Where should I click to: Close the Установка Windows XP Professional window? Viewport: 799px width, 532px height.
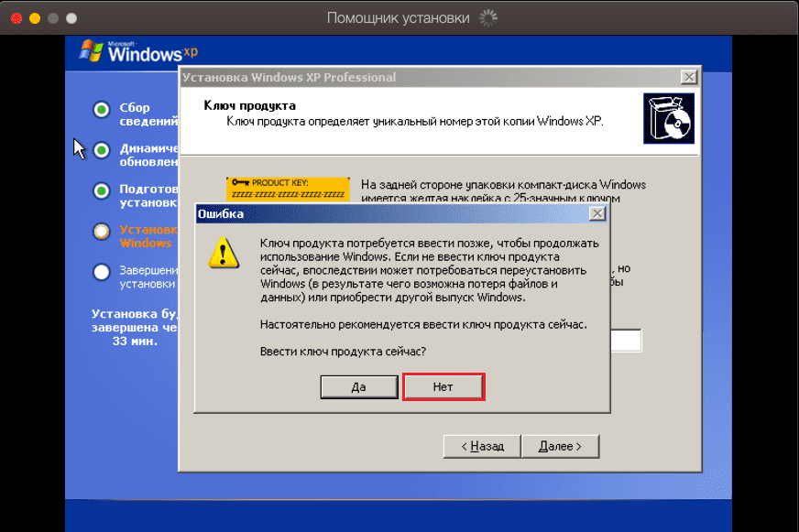pyautogui.click(x=689, y=77)
